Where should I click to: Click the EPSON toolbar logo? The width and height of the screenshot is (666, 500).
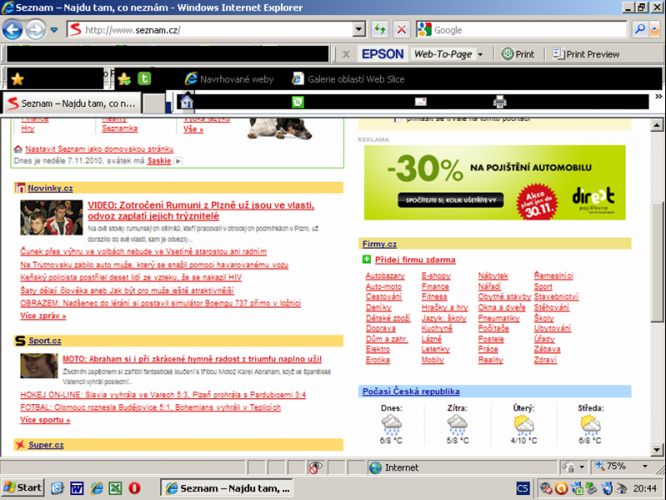(382, 54)
